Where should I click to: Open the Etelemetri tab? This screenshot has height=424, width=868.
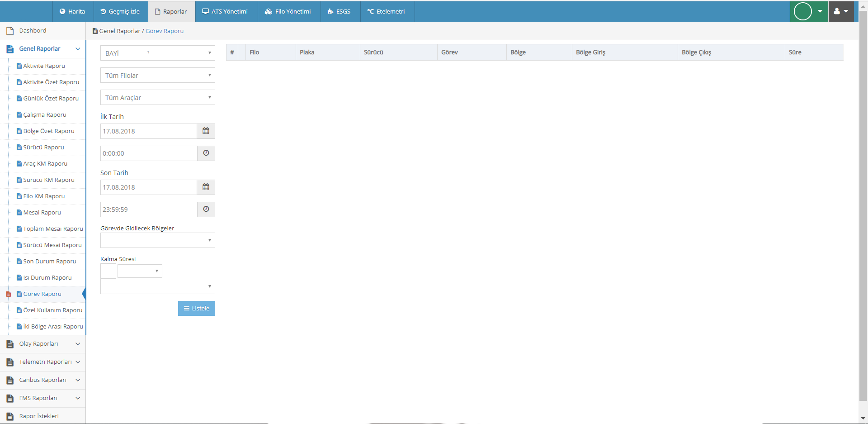click(386, 11)
